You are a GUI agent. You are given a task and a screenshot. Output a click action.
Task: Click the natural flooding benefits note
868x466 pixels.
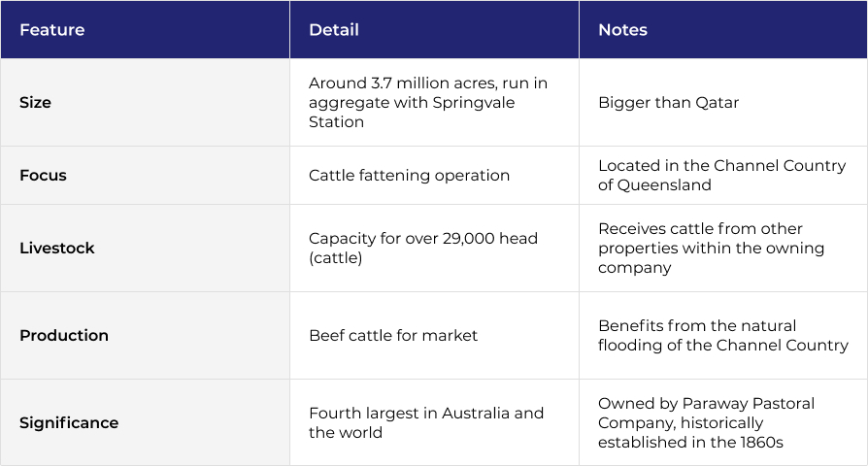[x=723, y=335]
